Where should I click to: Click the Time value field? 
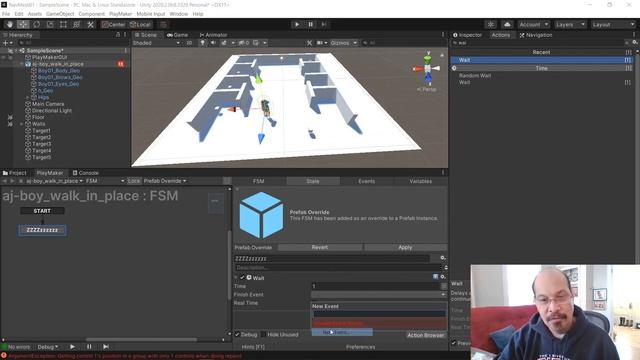pyautogui.click(x=376, y=286)
